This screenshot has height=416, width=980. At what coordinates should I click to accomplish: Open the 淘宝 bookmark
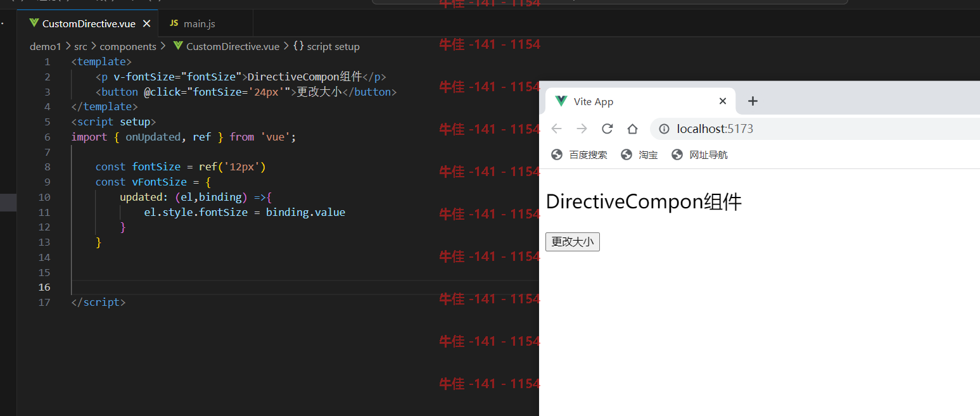point(640,154)
